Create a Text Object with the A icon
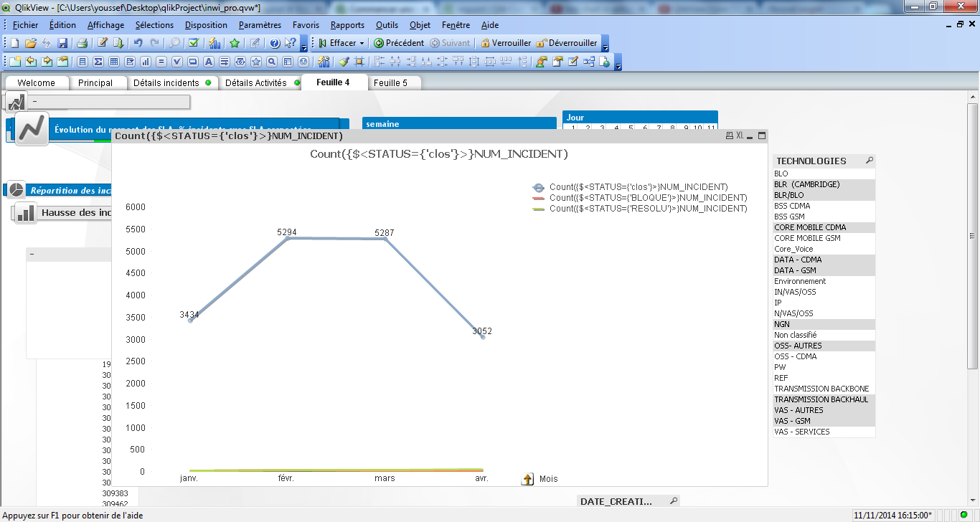 pos(209,62)
